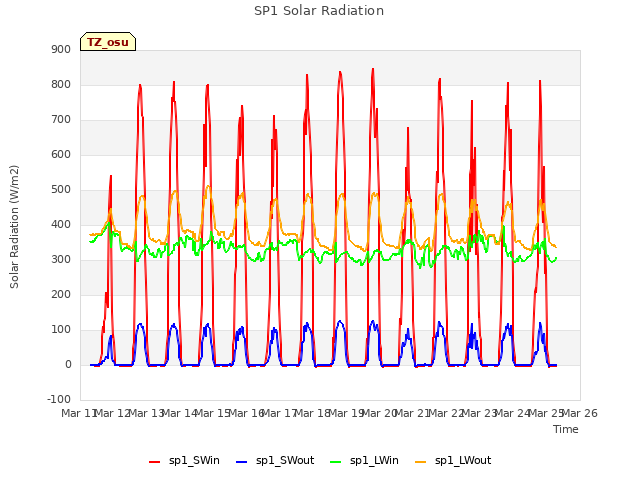
Task: Click the 900 y-axis tick label
Action: click(61, 49)
